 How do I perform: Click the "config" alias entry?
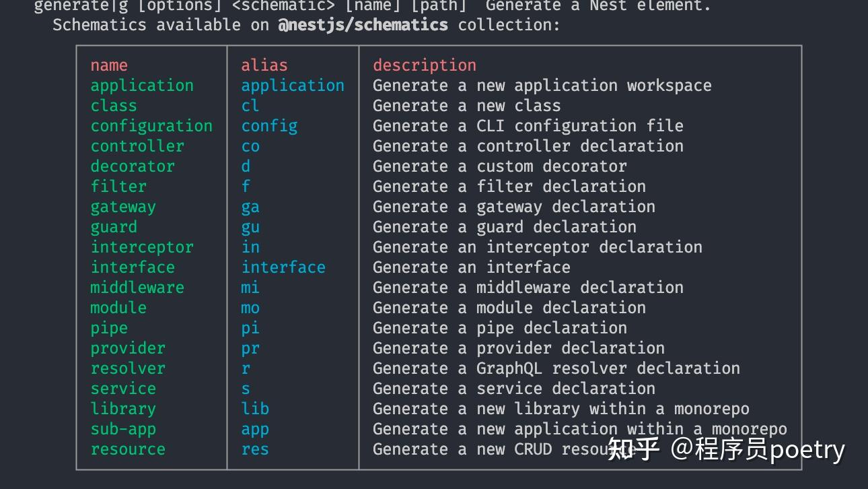pos(269,126)
